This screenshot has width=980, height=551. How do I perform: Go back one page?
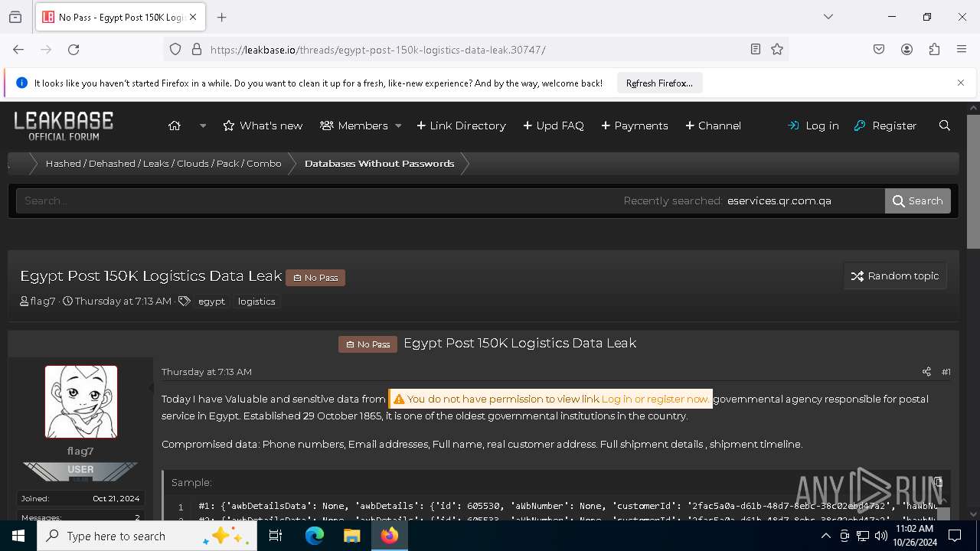(x=18, y=49)
